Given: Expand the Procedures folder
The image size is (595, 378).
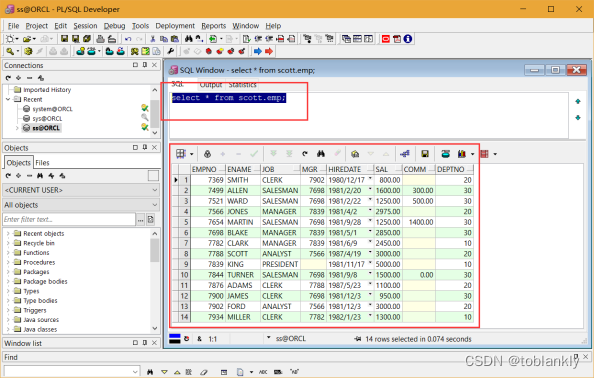Looking at the screenshot, I should tap(8, 262).
